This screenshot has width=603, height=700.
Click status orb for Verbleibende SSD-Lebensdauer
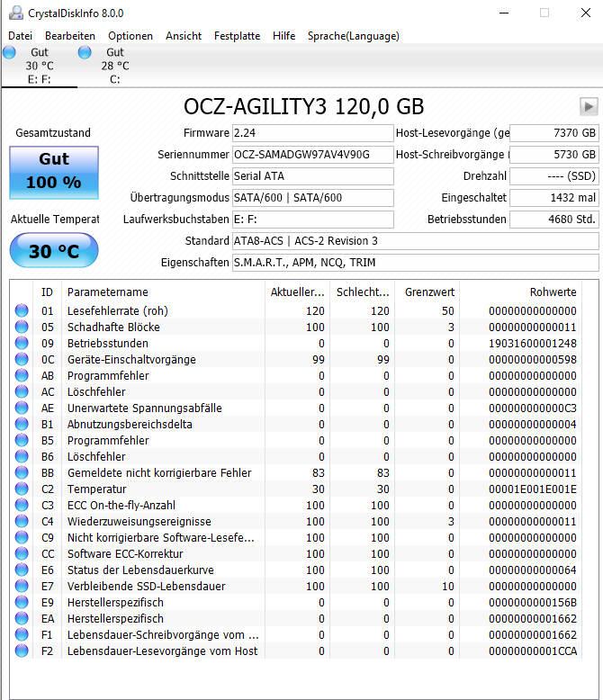click(22, 586)
